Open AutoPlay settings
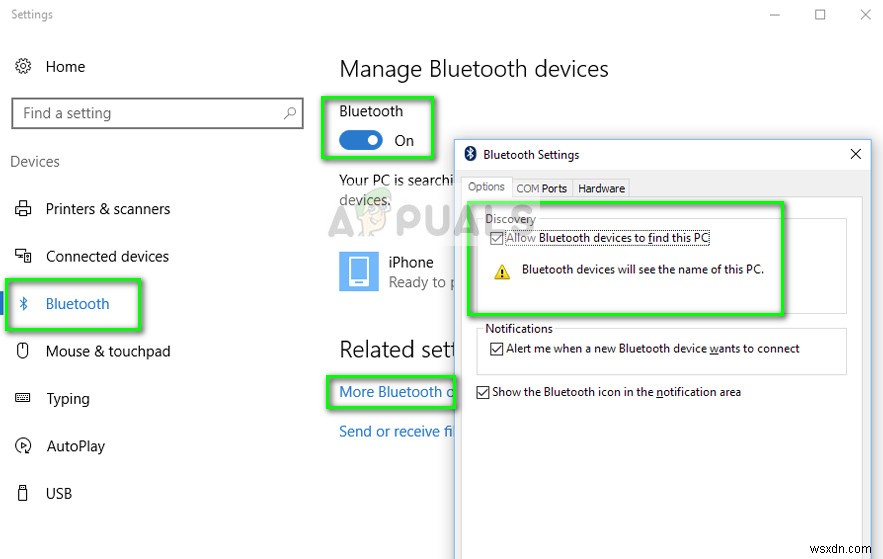This screenshot has width=883, height=559. (75, 446)
